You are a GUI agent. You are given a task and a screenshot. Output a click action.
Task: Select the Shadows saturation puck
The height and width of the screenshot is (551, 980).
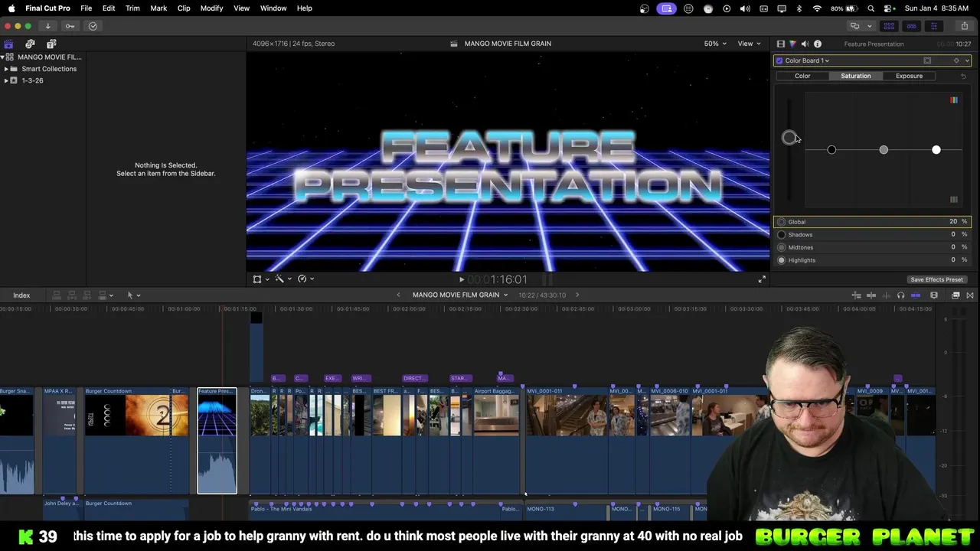(831, 150)
